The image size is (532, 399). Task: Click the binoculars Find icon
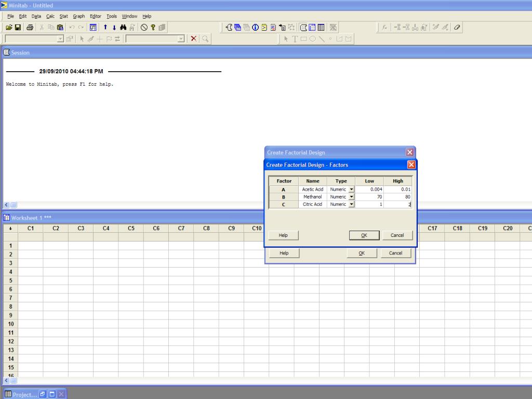123,28
